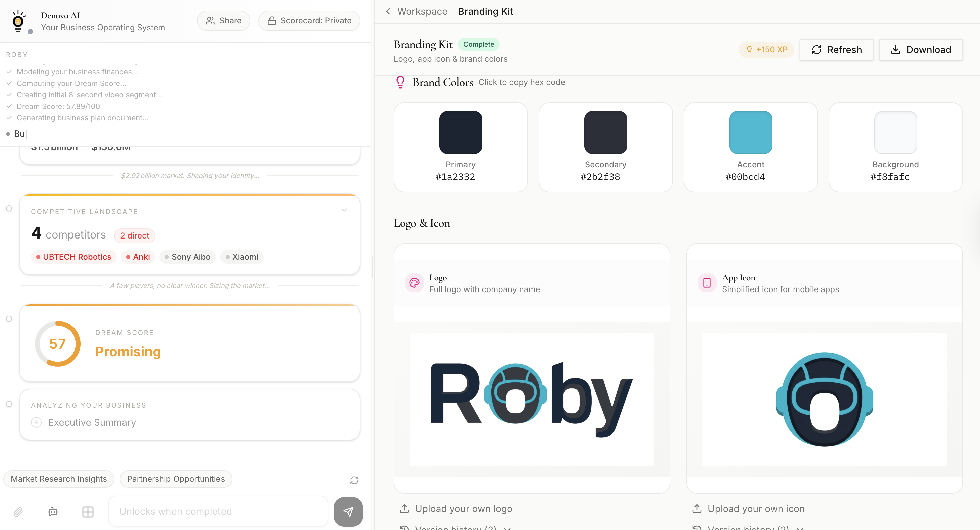Image resolution: width=980 pixels, height=530 pixels.
Task: Select Market Research Insights suggestion chip
Action: coord(59,479)
